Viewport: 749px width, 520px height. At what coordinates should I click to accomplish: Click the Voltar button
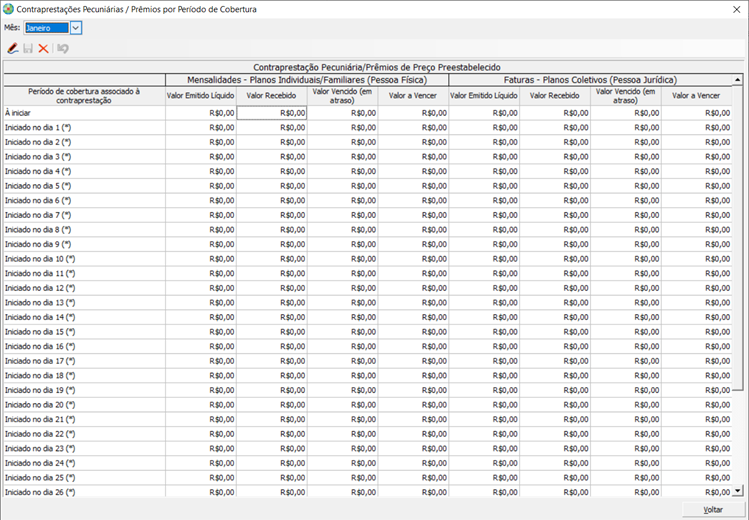712,509
